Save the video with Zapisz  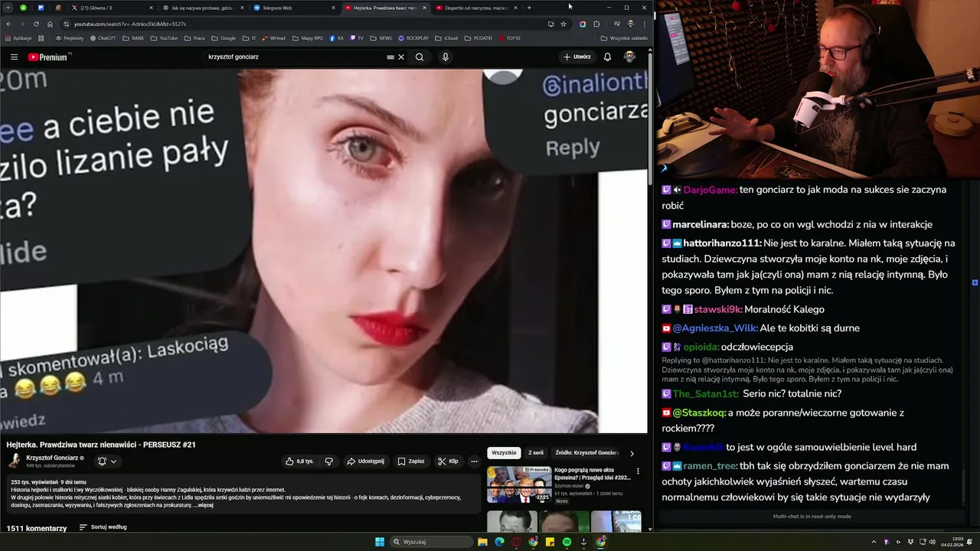[411, 461]
